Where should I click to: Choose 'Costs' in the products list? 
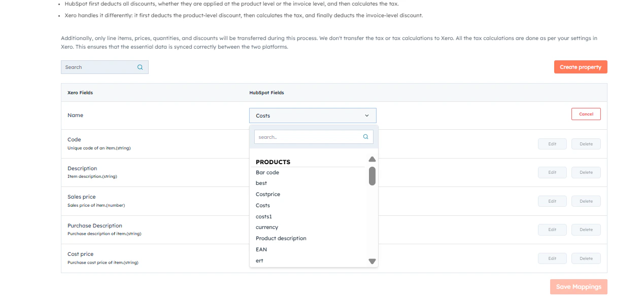coord(263,205)
